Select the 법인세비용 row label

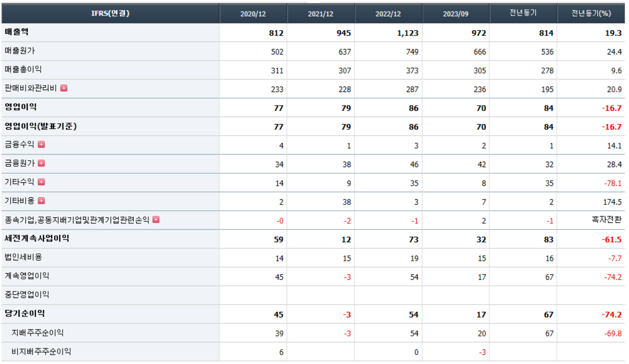(x=24, y=257)
